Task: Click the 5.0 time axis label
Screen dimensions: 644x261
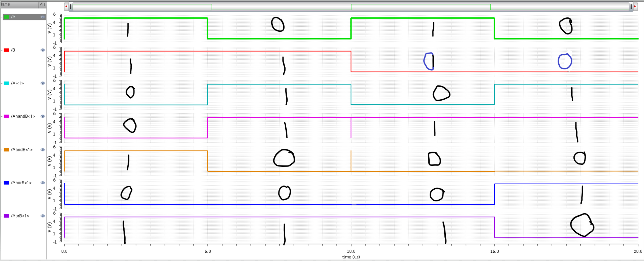Action: pyautogui.click(x=207, y=251)
